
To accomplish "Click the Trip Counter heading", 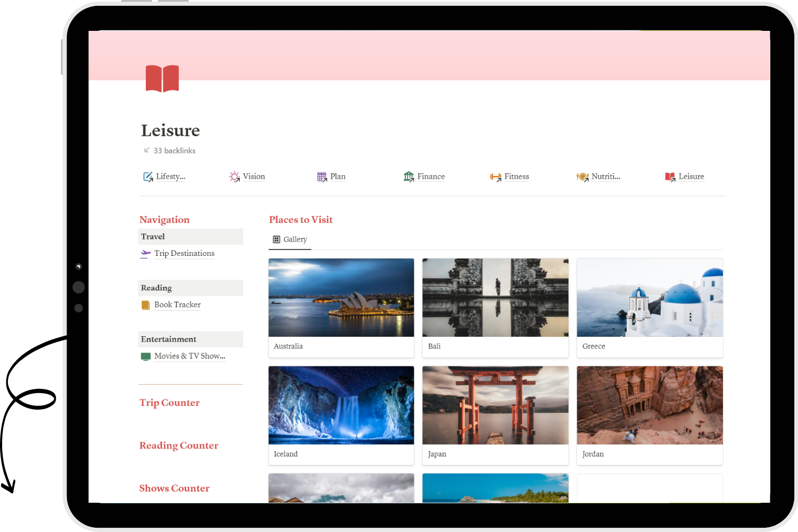I will (170, 403).
